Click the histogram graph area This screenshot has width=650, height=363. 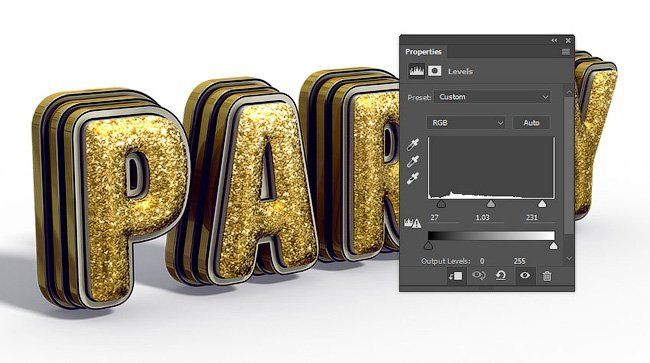pos(491,168)
